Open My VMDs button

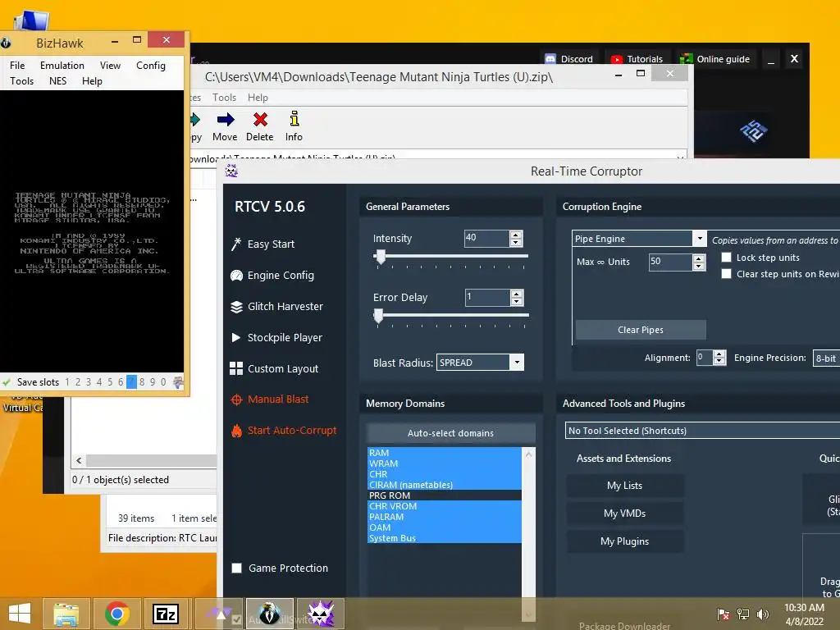coord(624,514)
